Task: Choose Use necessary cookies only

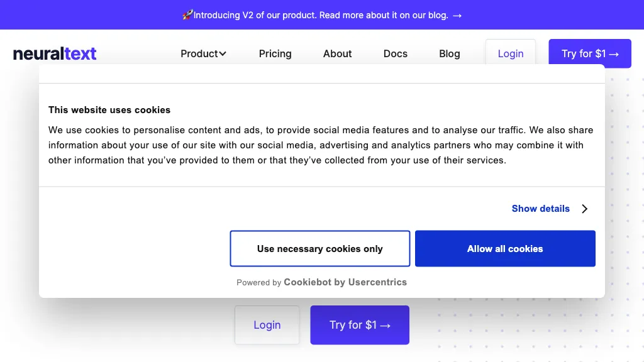Action: (319, 248)
